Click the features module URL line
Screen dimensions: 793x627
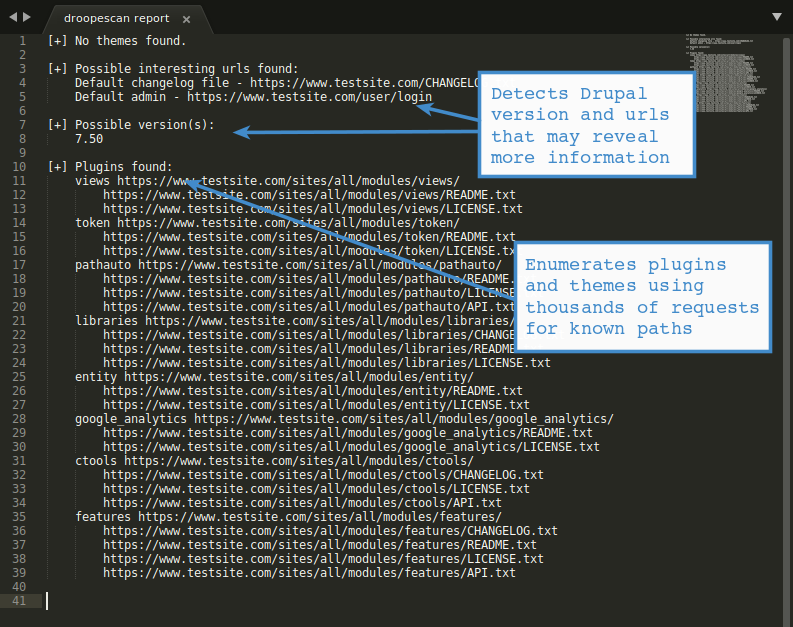288,517
